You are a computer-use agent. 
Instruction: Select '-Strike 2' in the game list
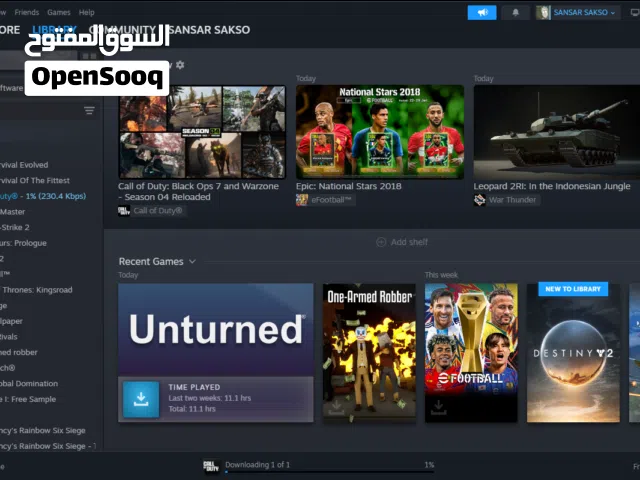(15, 227)
